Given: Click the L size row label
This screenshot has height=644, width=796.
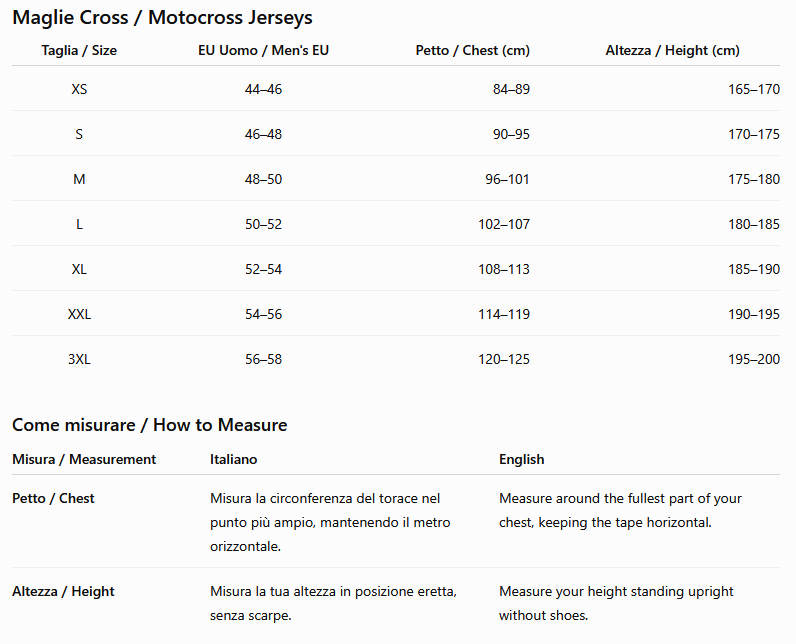Looking at the screenshot, I should pos(79,224).
